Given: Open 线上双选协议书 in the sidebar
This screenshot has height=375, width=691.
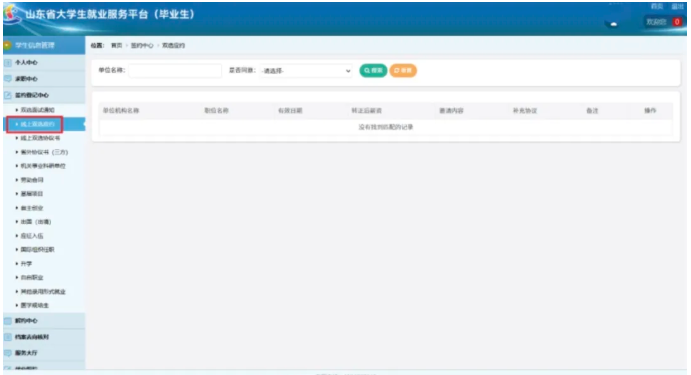Looking at the screenshot, I should click(40, 138).
